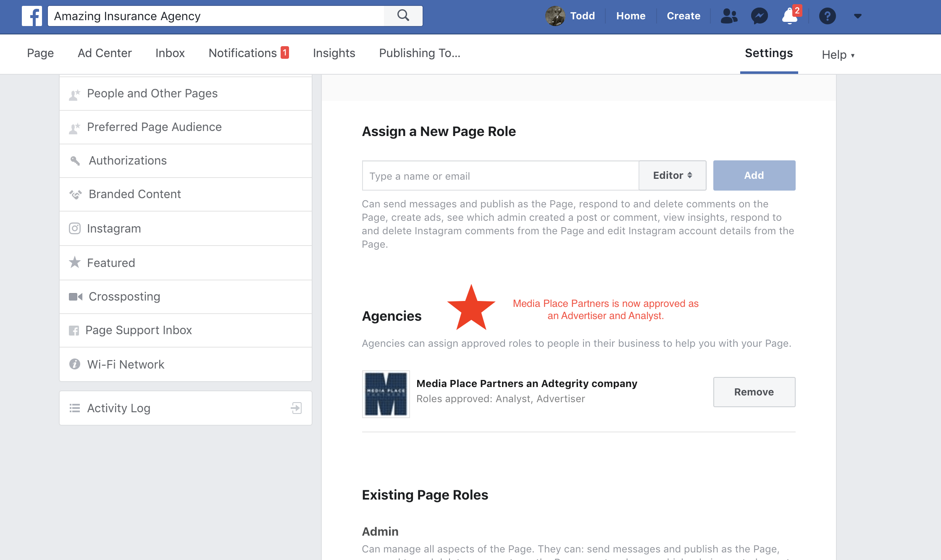Open Media Place Partners an Adtegrity company link
Screen dimensions: 941x560
(x=527, y=384)
